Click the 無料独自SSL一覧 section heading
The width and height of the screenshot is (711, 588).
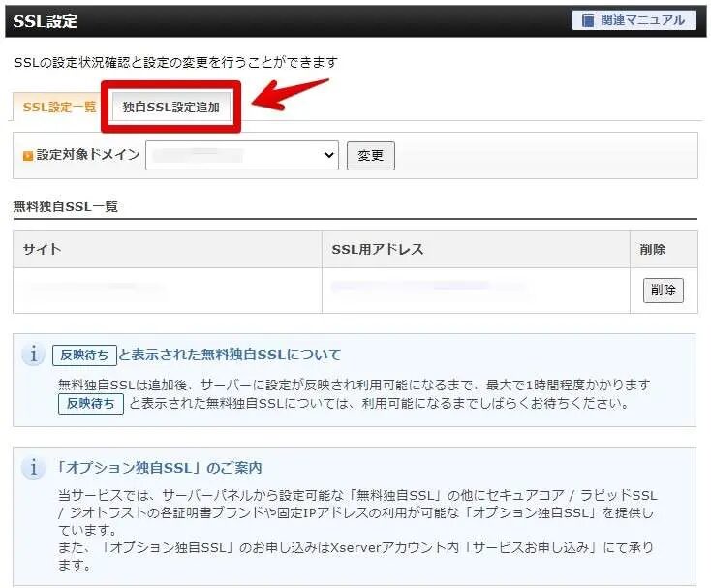pos(66,206)
